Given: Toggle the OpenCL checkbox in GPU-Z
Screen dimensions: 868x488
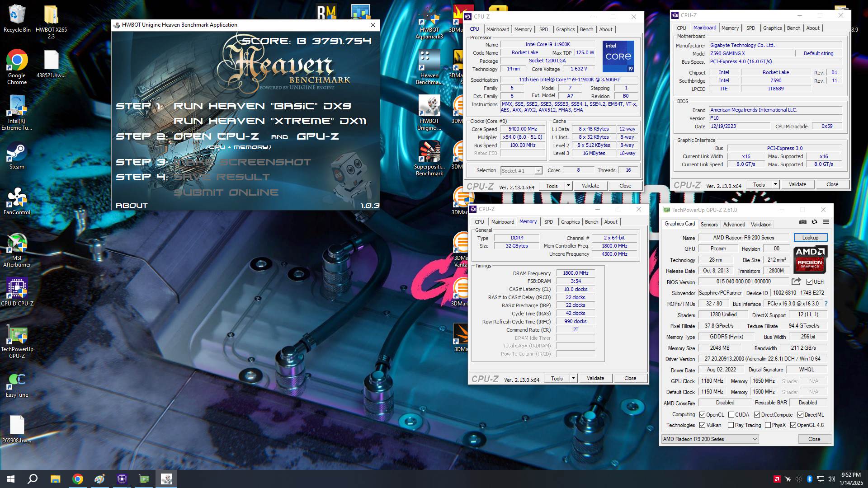Looking at the screenshot, I should tap(702, 414).
